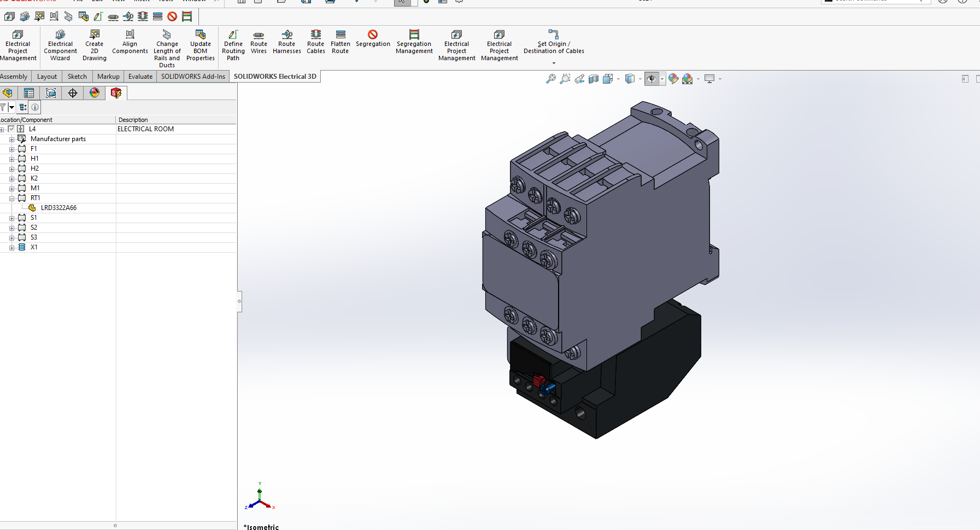Select the Flatten Route command
The image size is (980, 530).
click(x=340, y=43)
